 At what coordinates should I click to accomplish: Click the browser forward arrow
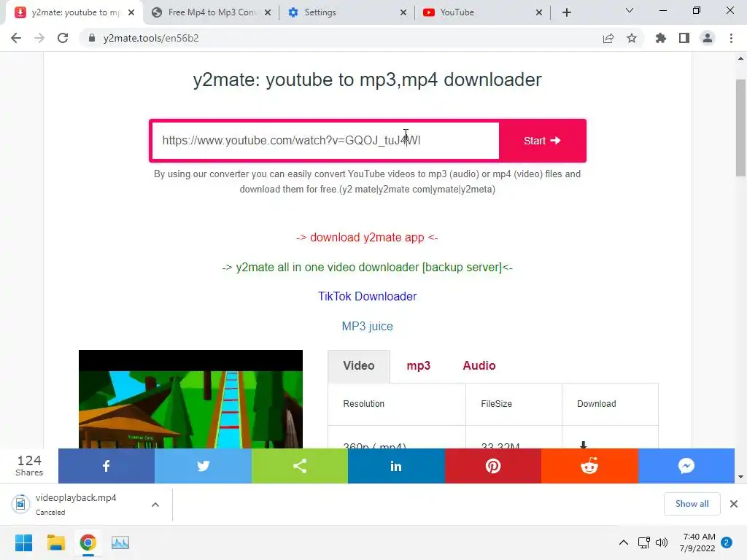[x=39, y=38]
